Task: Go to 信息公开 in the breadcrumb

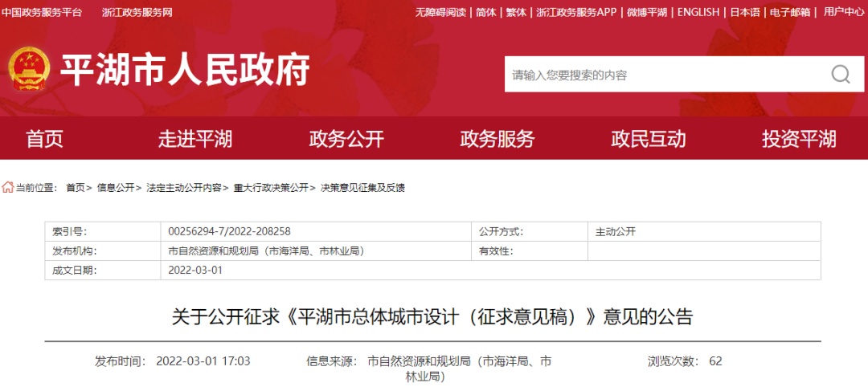Action: (116, 188)
